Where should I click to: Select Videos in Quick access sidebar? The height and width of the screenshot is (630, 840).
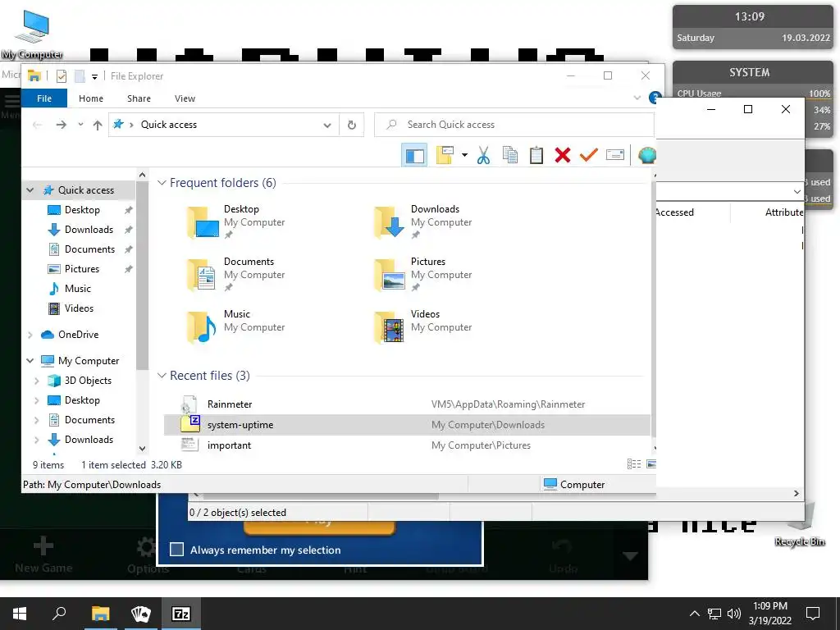(x=80, y=308)
